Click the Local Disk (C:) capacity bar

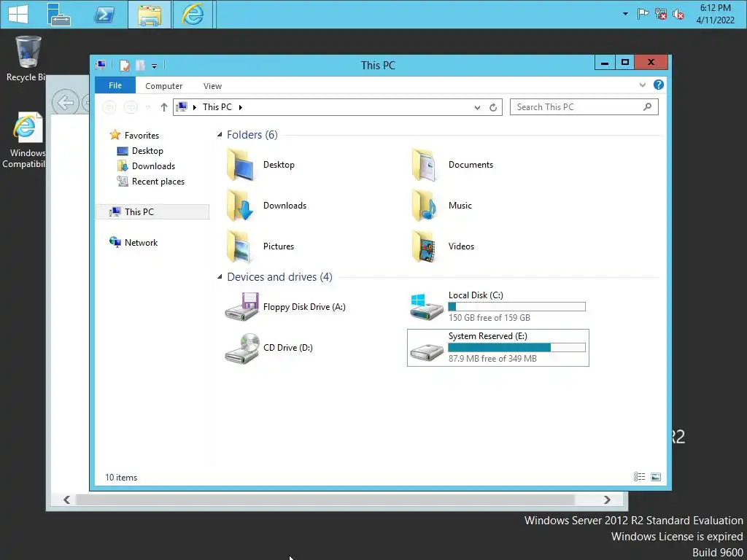517,307
